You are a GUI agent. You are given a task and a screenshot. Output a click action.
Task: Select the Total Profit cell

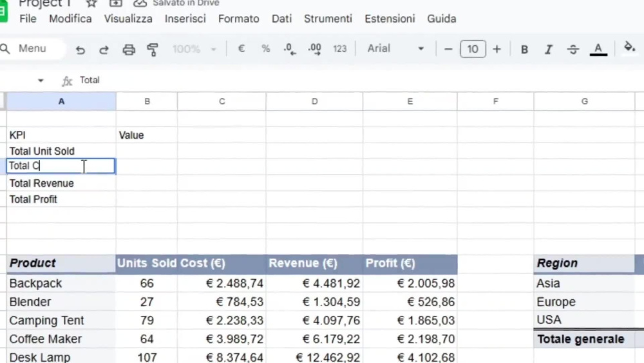point(61,199)
